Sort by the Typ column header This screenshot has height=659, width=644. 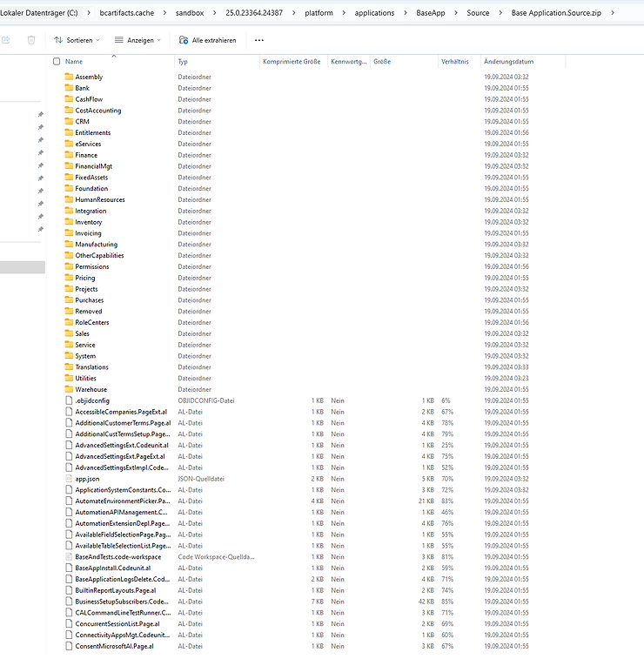(183, 62)
